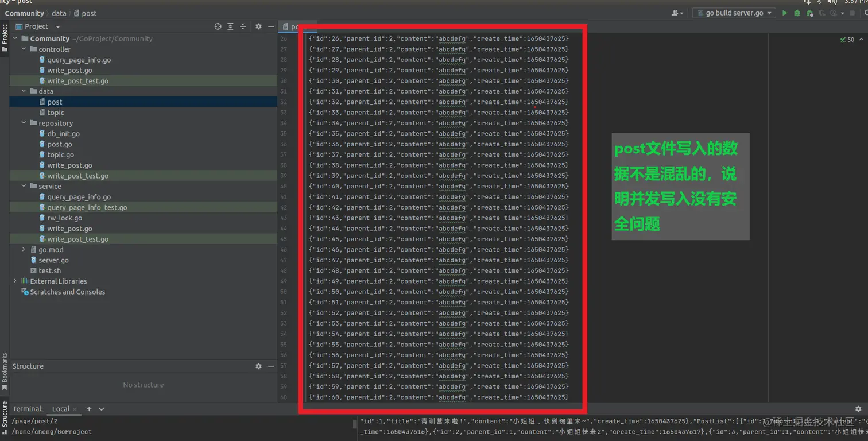Collapse the data folder

tap(24, 91)
